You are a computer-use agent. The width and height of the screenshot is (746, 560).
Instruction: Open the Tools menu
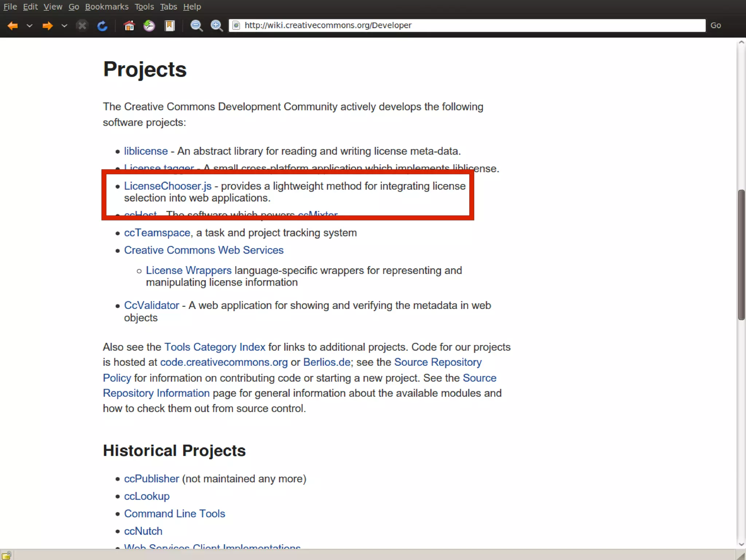click(144, 7)
